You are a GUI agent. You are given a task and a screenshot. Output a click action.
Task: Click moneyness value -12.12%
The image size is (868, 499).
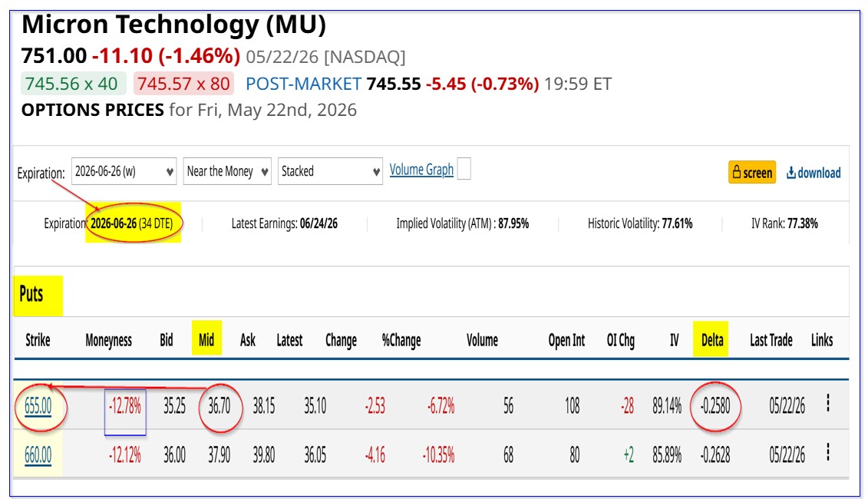124,455
